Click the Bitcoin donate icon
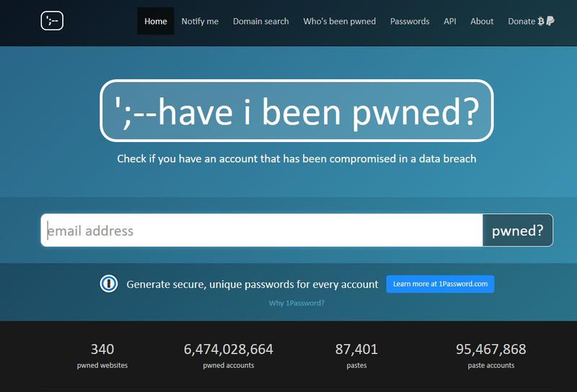This screenshot has width=577, height=392. click(x=540, y=22)
